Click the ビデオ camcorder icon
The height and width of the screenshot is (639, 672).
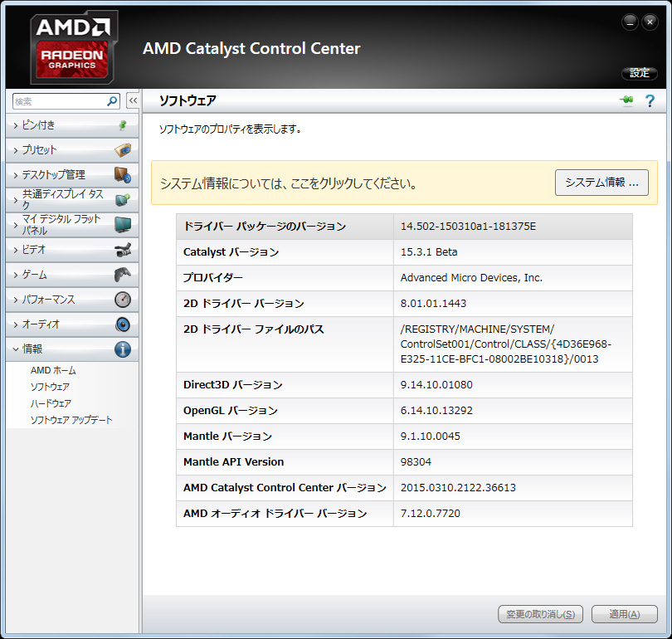click(123, 250)
